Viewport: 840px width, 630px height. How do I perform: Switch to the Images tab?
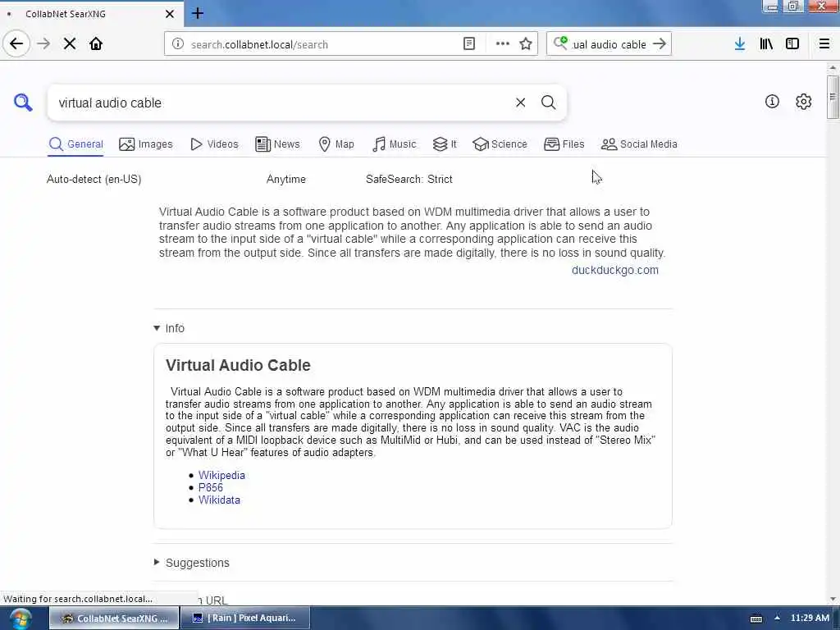coord(146,144)
